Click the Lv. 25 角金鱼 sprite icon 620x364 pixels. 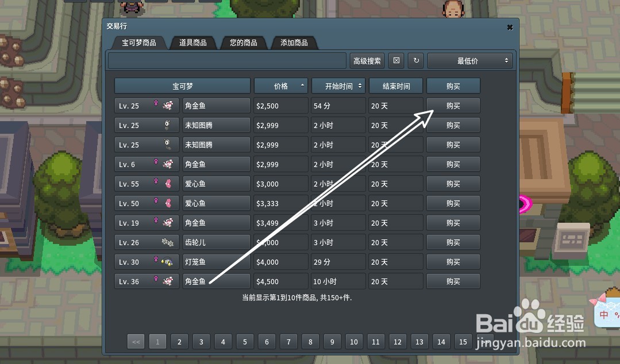168,106
